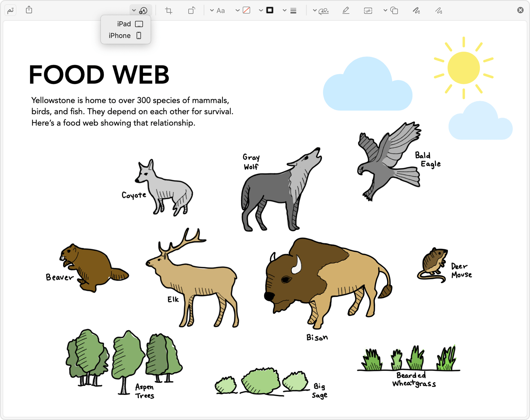Click the Deer Mouse label
Viewport: 530px width, 420px height.
tap(461, 270)
